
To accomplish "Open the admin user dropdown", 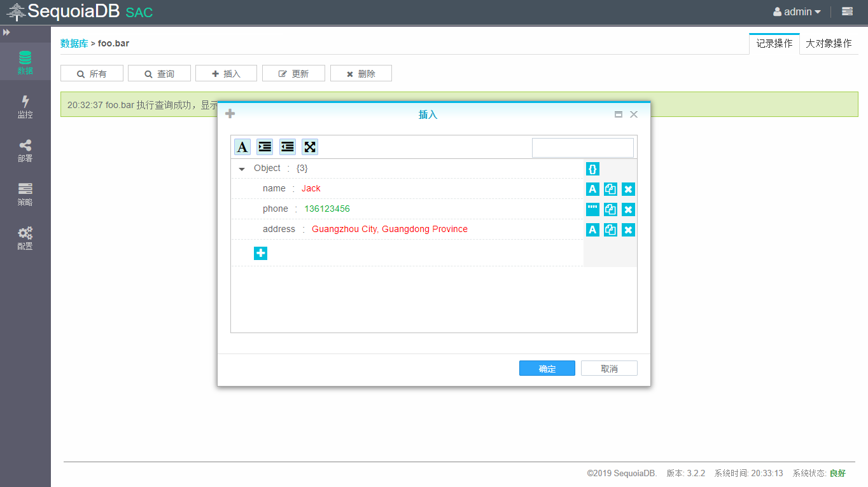I will click(797, 11).
